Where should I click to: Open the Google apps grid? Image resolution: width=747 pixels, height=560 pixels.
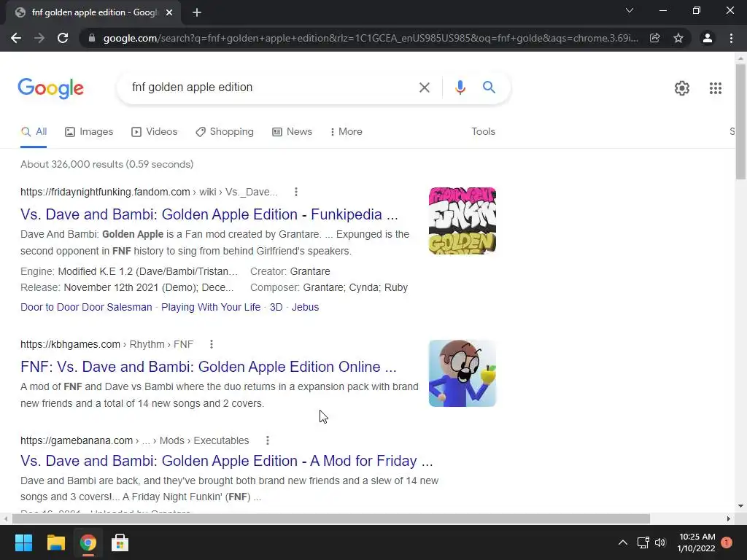point(715,88)
